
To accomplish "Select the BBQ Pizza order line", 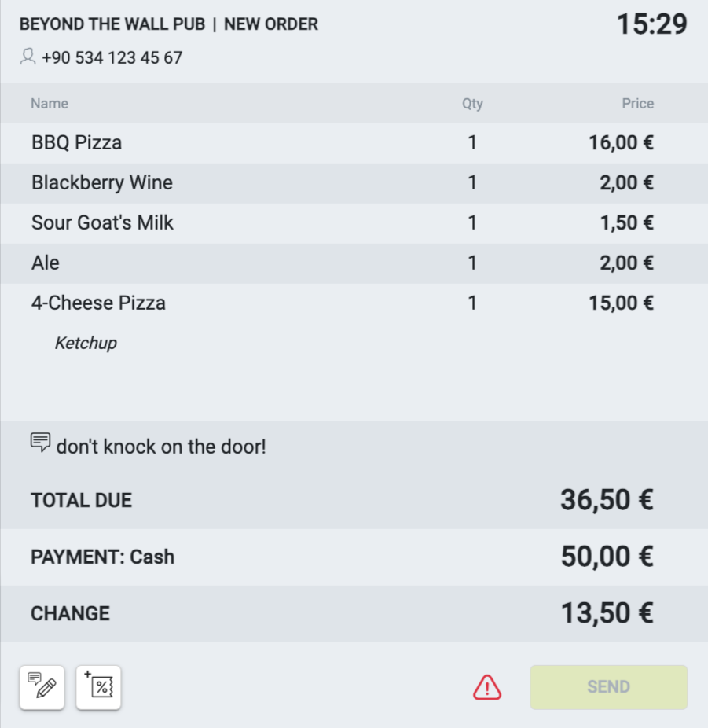I will [76, 143].
